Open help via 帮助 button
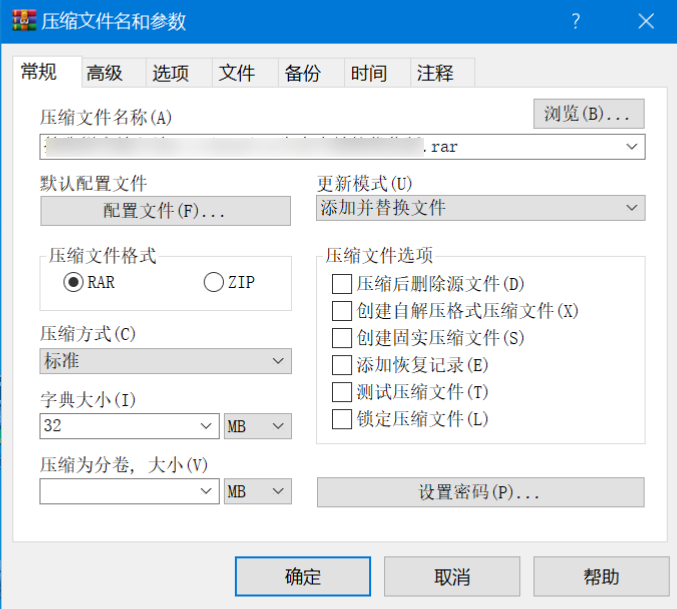Viewport: 677px width, 609px height. click(601, 577)
